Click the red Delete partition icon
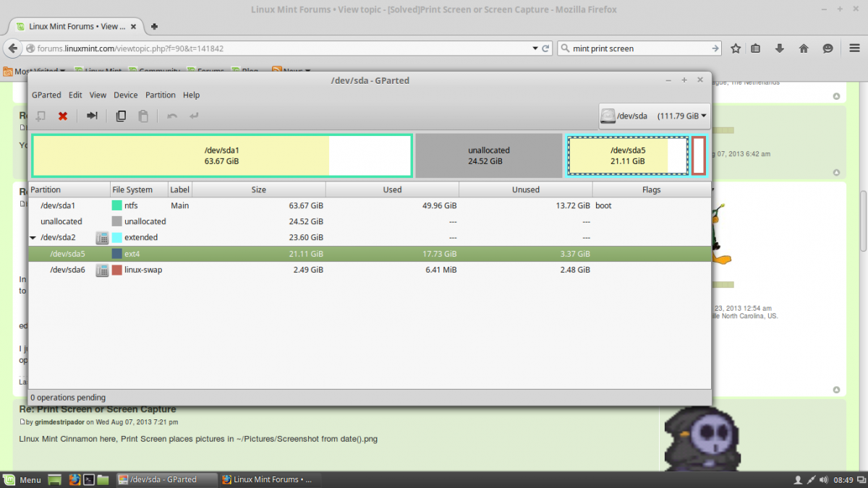 (x=63, y=116)
